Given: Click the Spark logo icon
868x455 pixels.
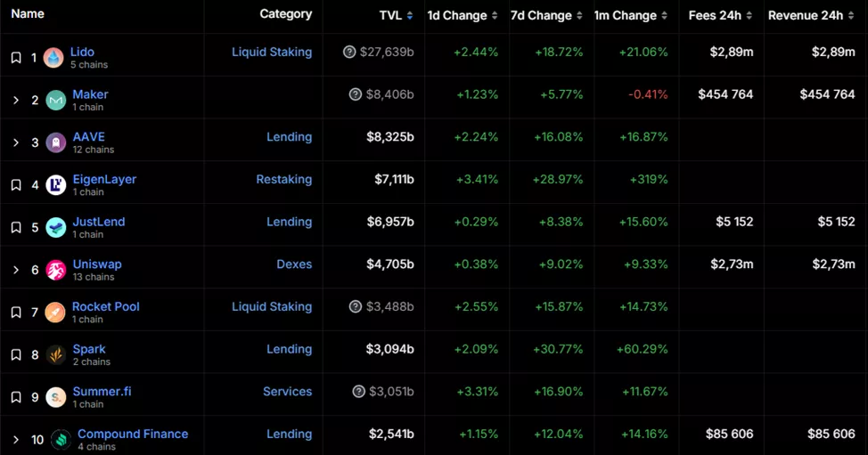Looking at the screenshot, I should point(55,355).
